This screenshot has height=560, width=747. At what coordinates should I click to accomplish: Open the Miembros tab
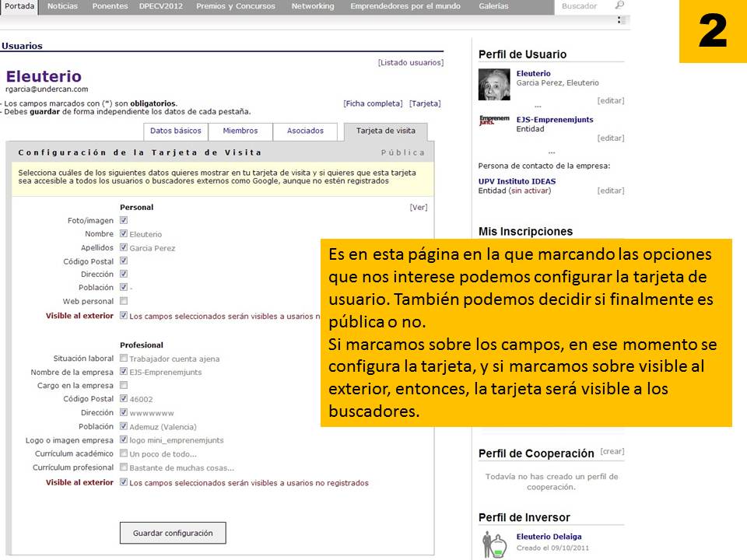pyautogui.click(x=240, y=131)
